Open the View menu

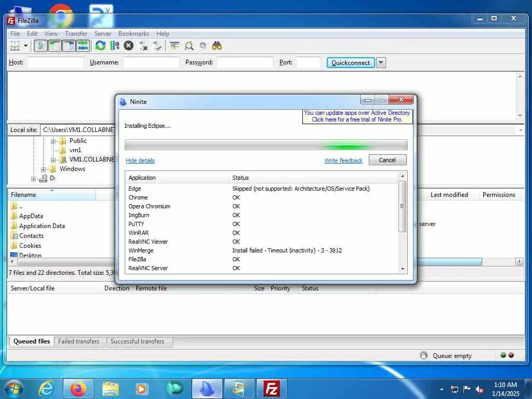click(51, 34)
